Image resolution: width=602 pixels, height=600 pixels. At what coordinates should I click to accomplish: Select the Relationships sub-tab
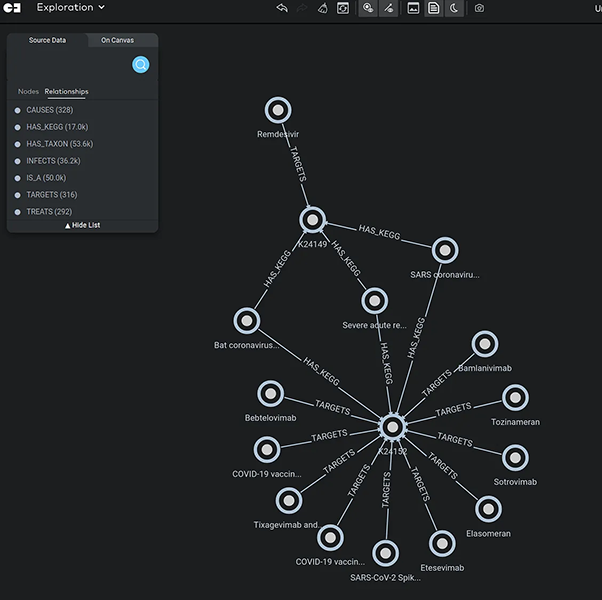[66, 91]
